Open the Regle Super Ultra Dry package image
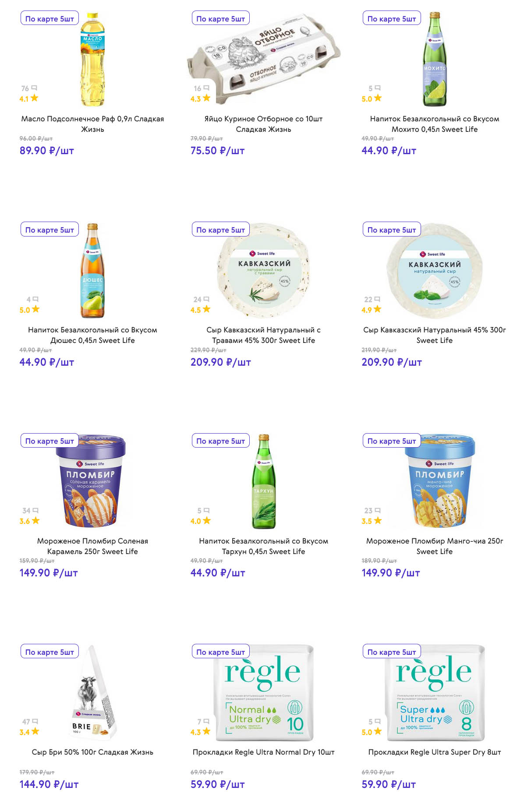 [x=435, y=693]
